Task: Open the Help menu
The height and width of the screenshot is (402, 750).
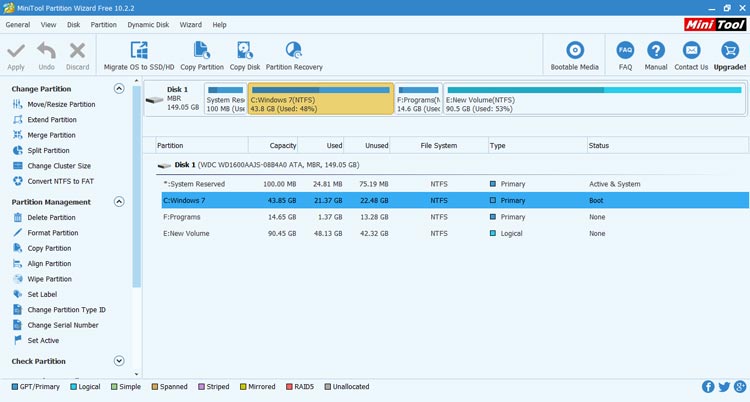Action: click(220, 24)
